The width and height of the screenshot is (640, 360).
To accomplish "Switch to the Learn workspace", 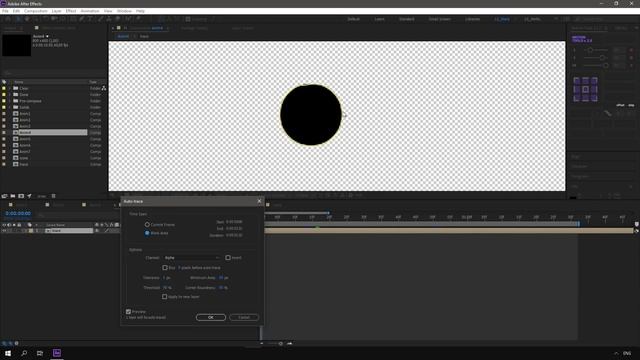I will (x=379, y=19).
